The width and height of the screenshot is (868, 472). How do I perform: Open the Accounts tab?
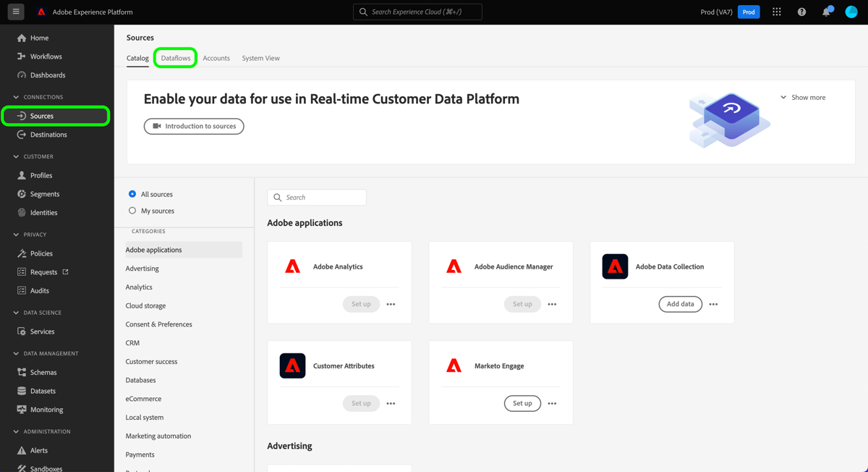click(216, 58)
